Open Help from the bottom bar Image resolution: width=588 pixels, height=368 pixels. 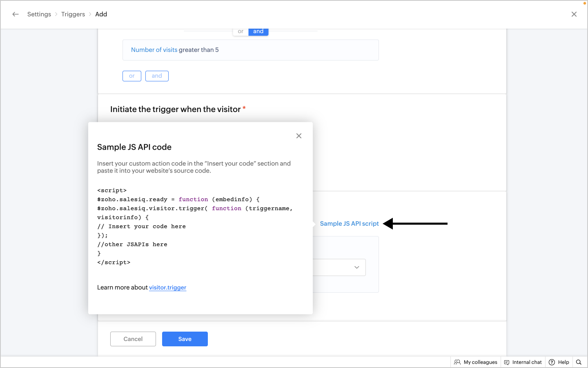559,362
